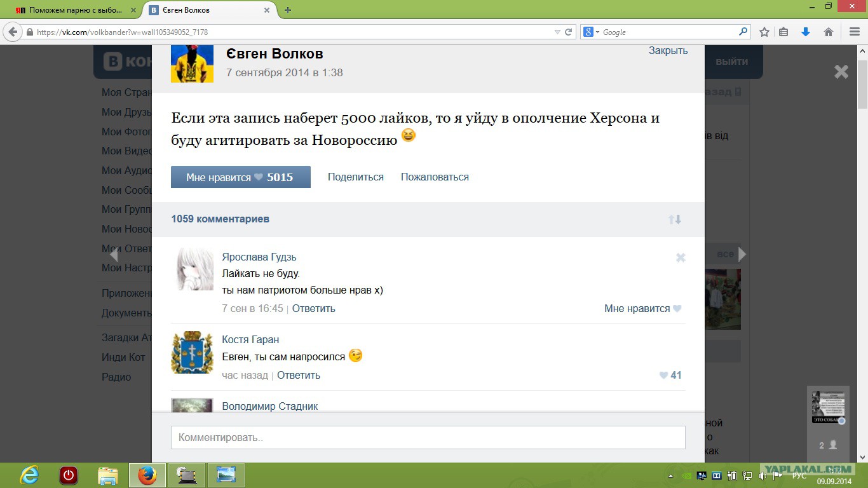Go to Firefox home page icon
The image size is (868, 488).
click(829, 32)
